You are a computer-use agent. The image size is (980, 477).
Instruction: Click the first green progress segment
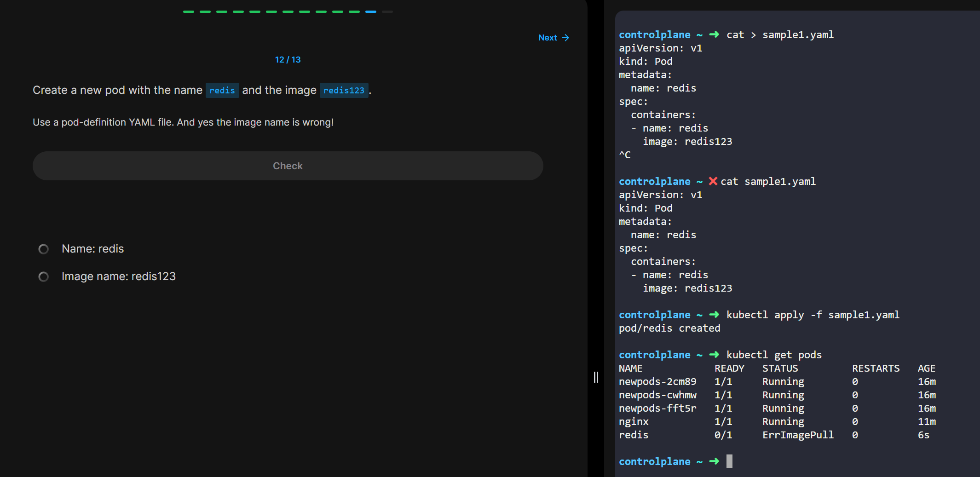189,11
